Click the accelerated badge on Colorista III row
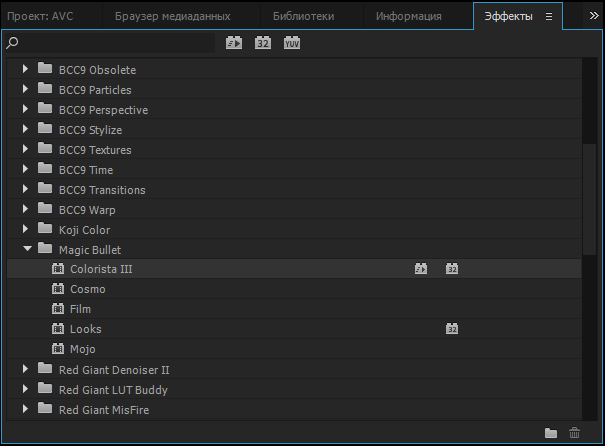Viewport: 605px width, 446px height. coord(421,269)
